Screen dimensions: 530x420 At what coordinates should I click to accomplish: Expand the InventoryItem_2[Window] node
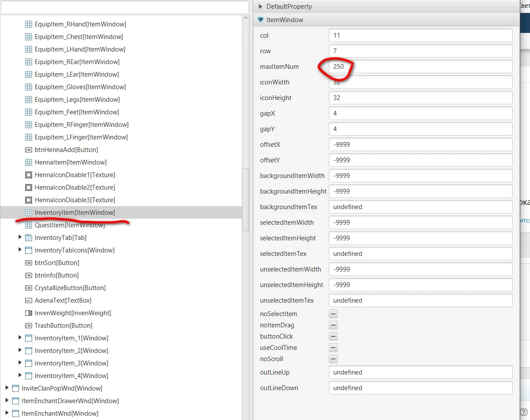pyautogui.click(x=20, y=350)
